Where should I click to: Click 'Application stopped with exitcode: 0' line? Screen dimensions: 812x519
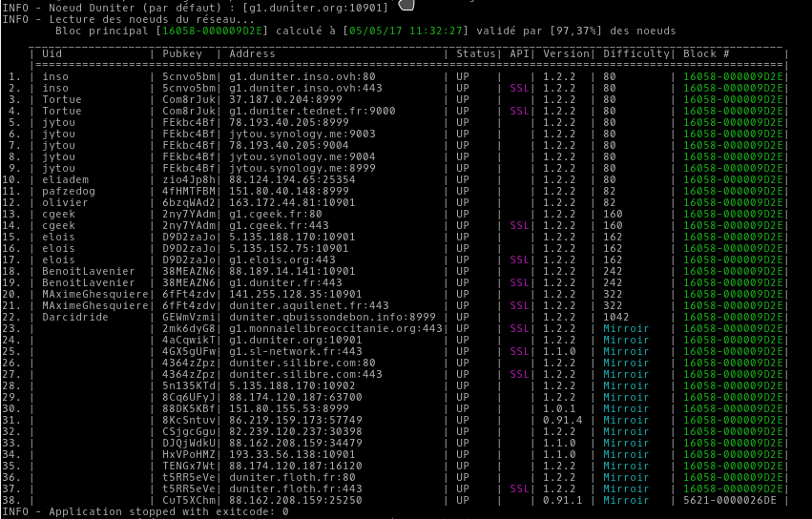pos(145,511)
